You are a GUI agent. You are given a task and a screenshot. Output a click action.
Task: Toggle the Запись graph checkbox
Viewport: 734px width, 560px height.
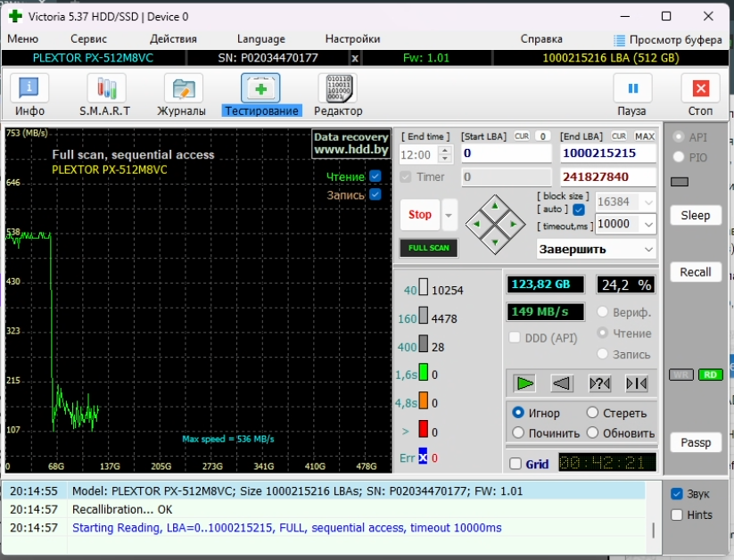coord(375,194)
